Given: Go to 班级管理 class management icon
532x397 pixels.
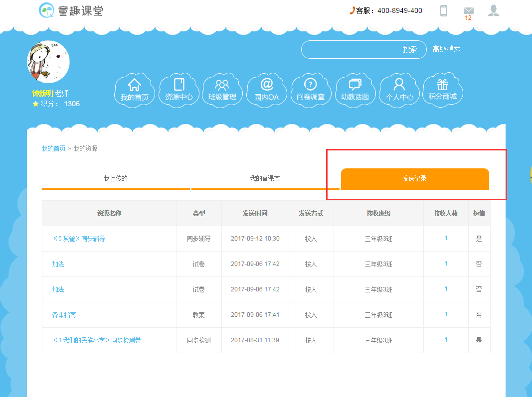Looking at the screenshot, I should [x=222, y=90].
